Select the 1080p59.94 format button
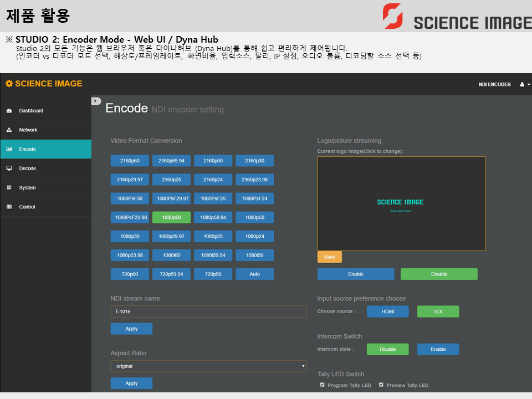Viewport: 532px width, 399px height. [213, 217]
